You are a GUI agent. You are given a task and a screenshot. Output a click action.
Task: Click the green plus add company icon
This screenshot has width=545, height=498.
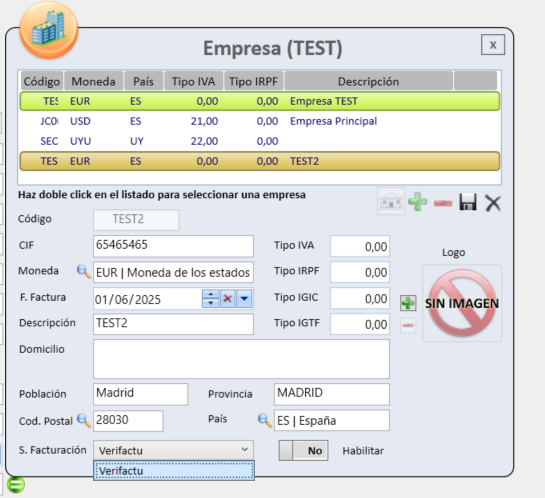pos(417,202)
